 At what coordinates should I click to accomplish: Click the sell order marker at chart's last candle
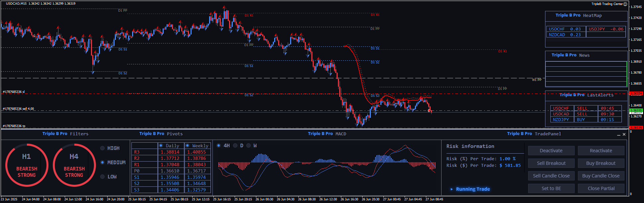coord(429,110)
